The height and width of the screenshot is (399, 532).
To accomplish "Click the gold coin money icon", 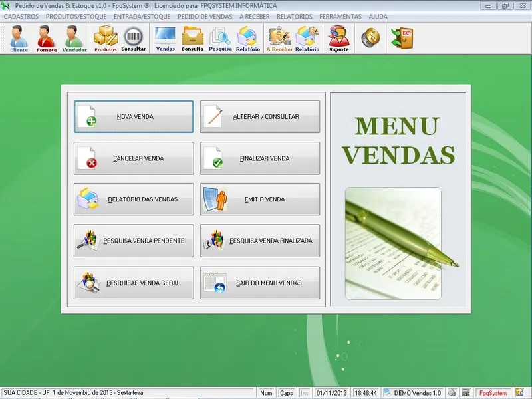I will (370, 38).
